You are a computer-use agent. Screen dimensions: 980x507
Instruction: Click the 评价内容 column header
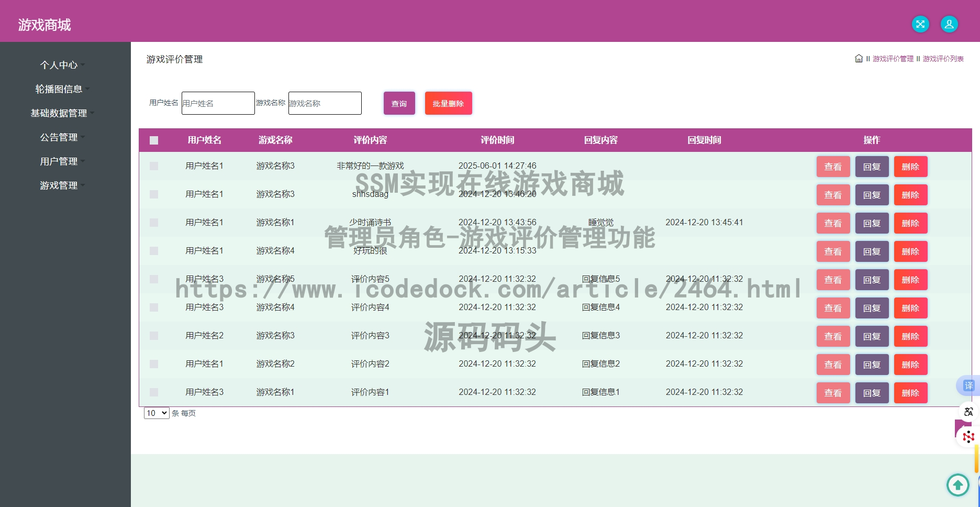coord(370,140)
